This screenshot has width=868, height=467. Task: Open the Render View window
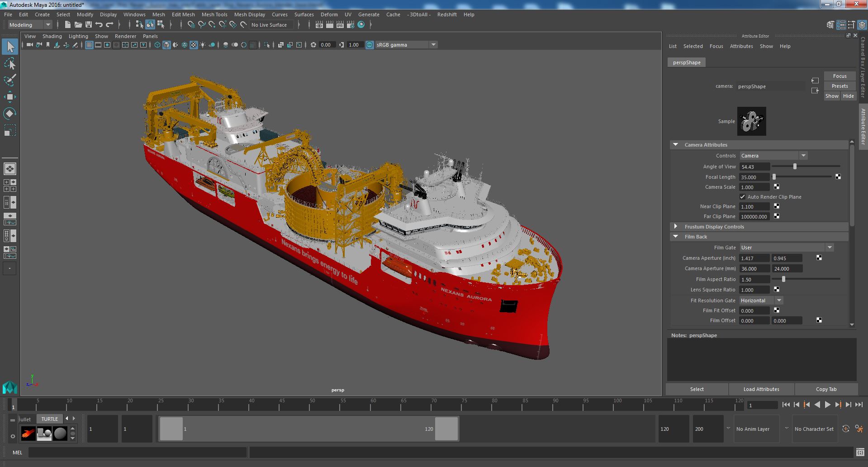[319, 25]
